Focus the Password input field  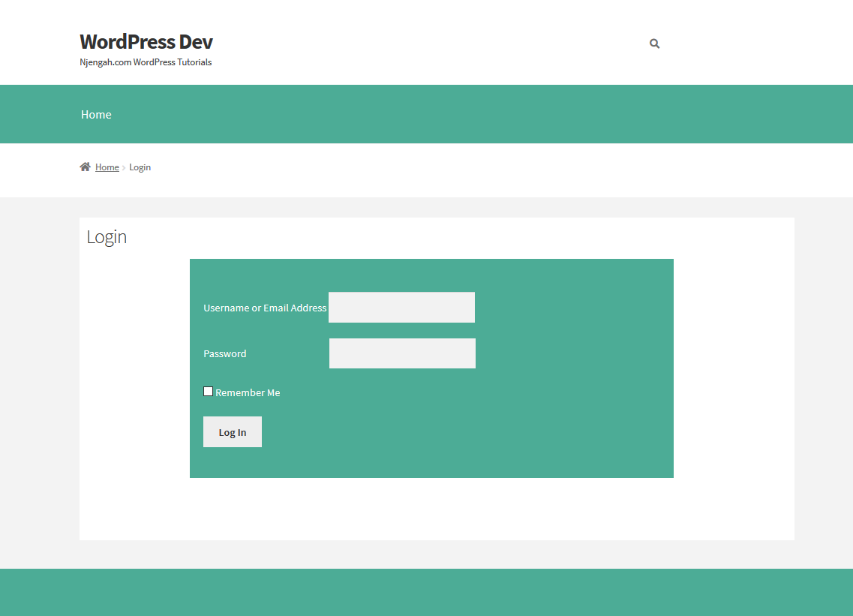click(402, 353)
